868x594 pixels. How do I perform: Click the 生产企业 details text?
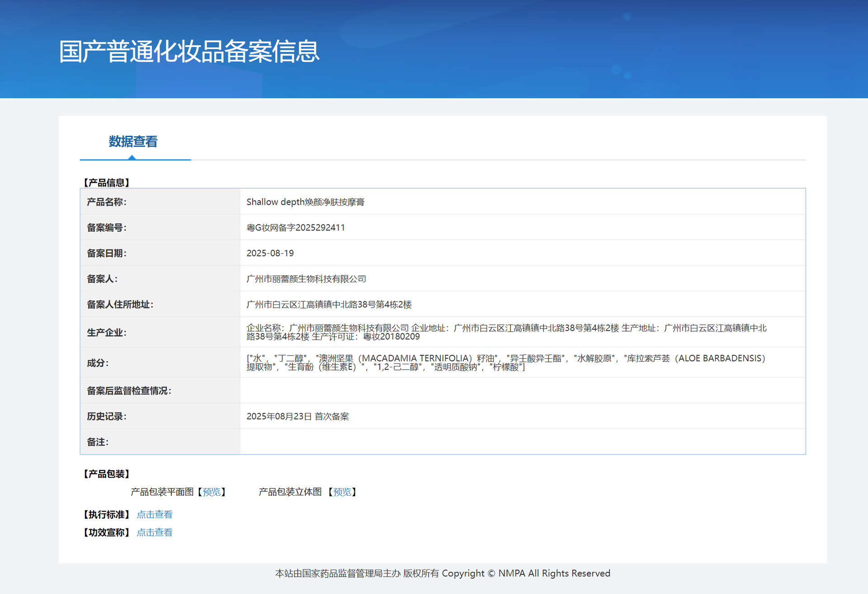click(506, 332)
